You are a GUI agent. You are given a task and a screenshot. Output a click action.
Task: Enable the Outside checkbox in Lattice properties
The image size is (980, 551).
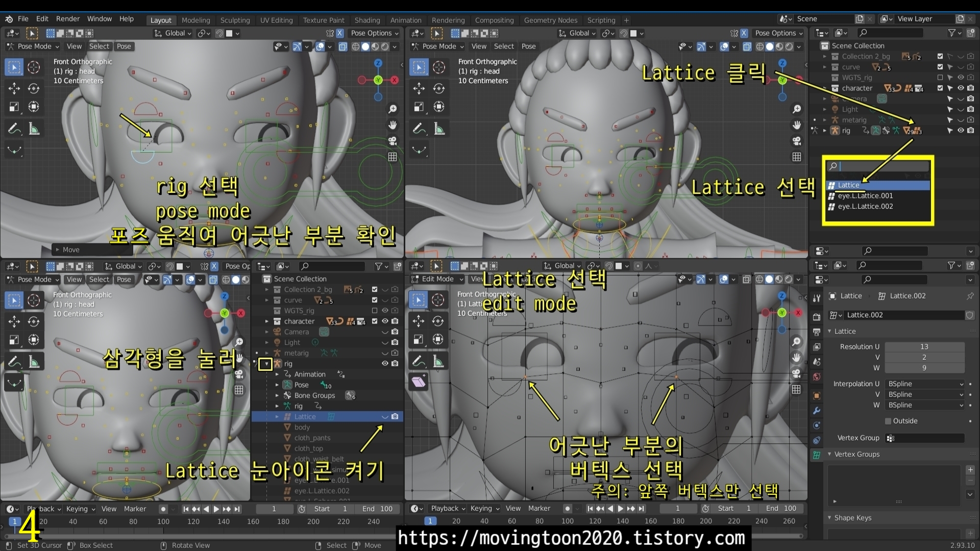(888, 421)
